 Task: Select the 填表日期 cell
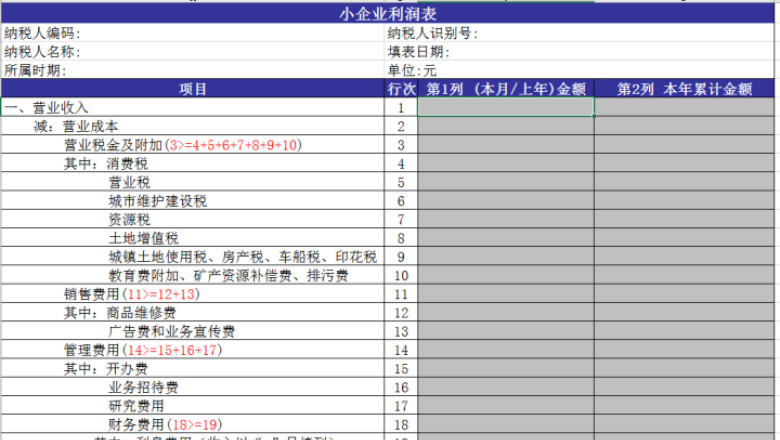point(580,51)
